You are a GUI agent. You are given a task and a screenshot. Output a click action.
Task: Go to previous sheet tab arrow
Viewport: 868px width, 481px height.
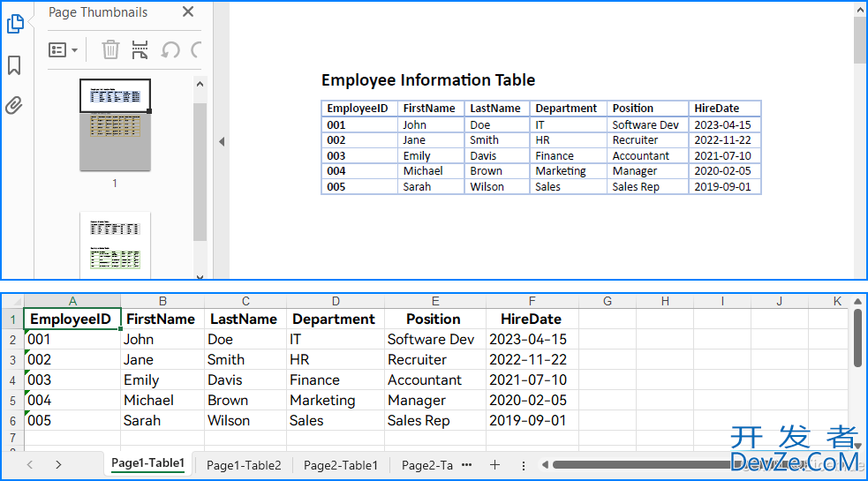click(x=30, y=465)
